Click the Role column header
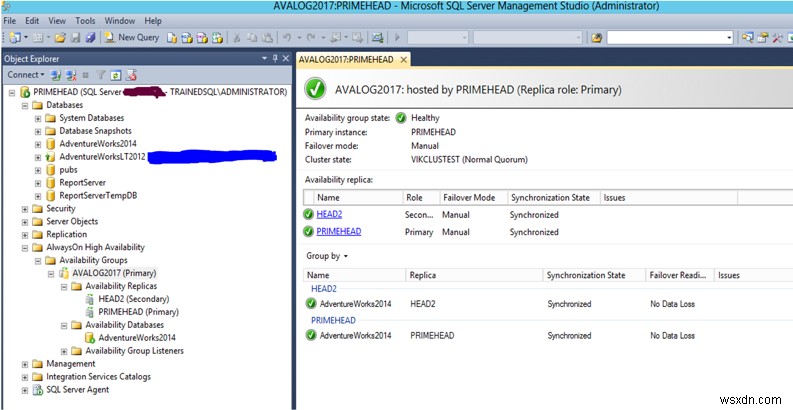 (x=421, y=198)
